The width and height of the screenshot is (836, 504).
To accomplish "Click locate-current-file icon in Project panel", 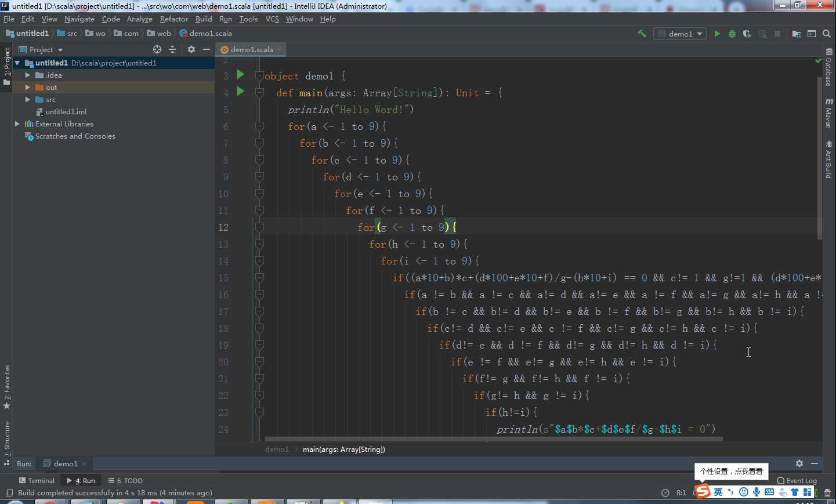I will point(157,49).
